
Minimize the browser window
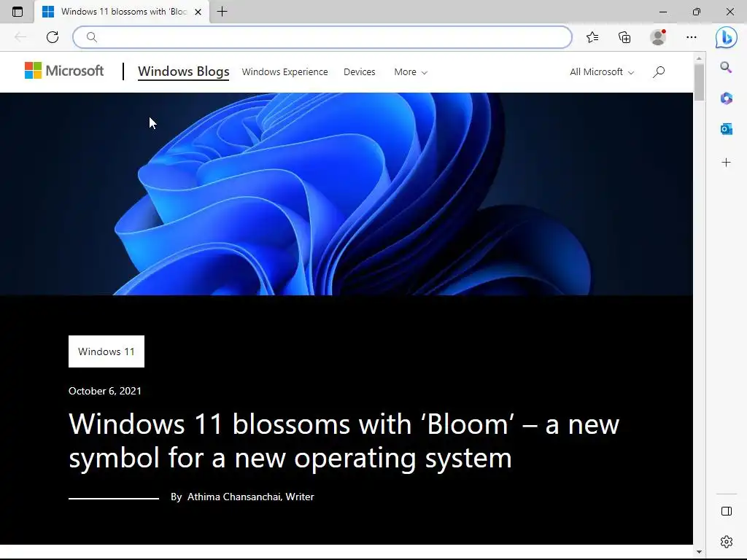tap(662, 12)
